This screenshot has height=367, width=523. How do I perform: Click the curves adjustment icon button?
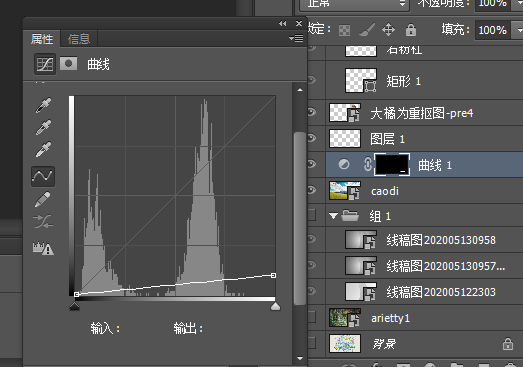click(x=45, y=64)
